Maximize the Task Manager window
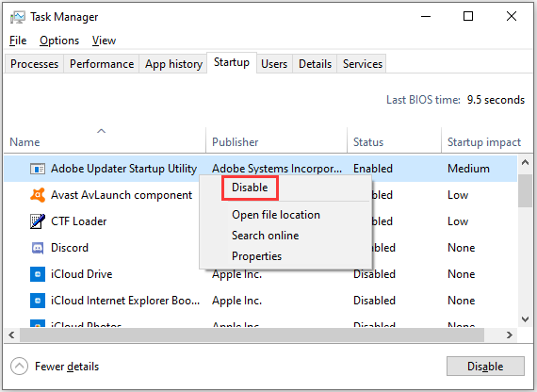The height and width of the screenshot is (392, 537). pyautogui.click(x=468, y=16)
